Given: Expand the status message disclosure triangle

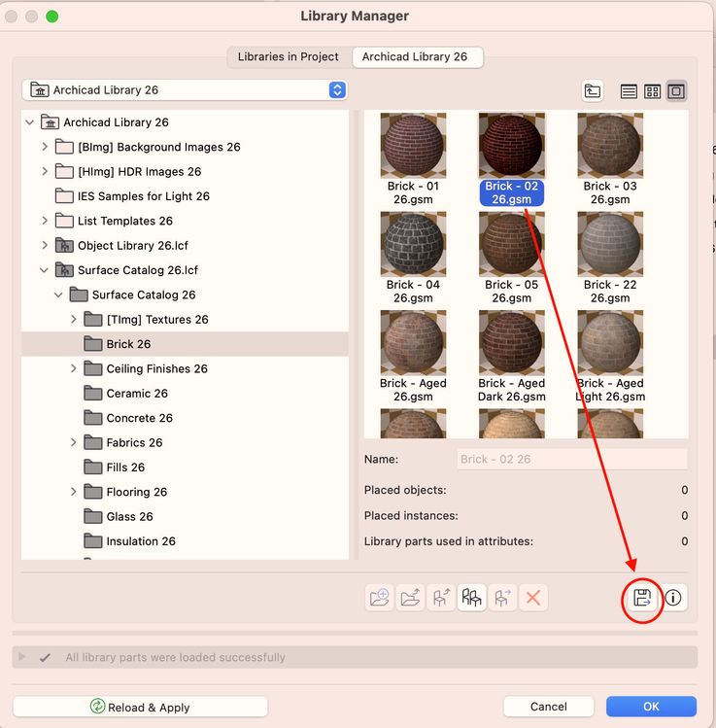Looking at the screenshot, I should pyautogui.click(x=21, y=657).
